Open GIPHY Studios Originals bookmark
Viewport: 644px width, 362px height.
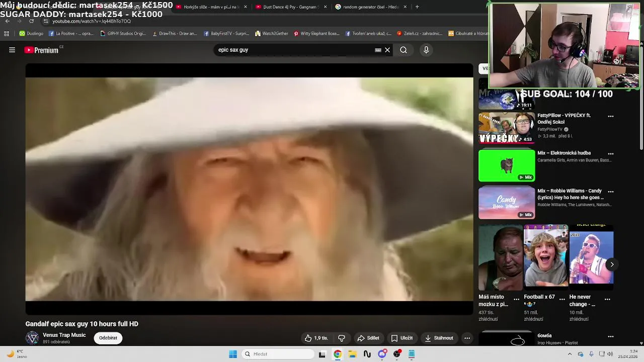pyautogui.click(x=123, y=34)
